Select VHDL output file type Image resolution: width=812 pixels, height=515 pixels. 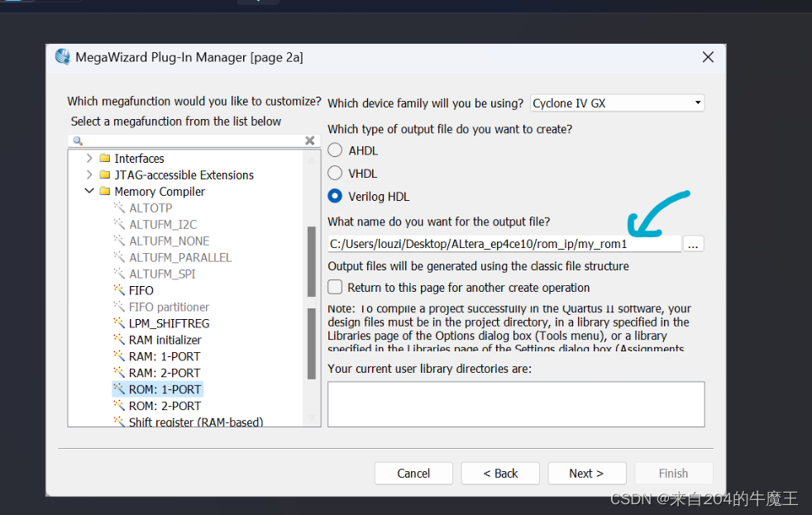click(x=335, y=173)
